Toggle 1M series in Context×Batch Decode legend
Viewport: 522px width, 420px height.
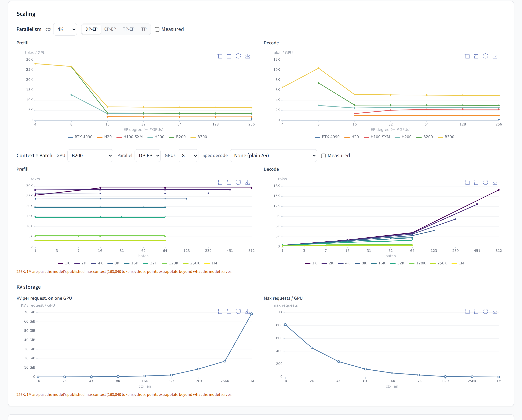(x=458, y=263)
